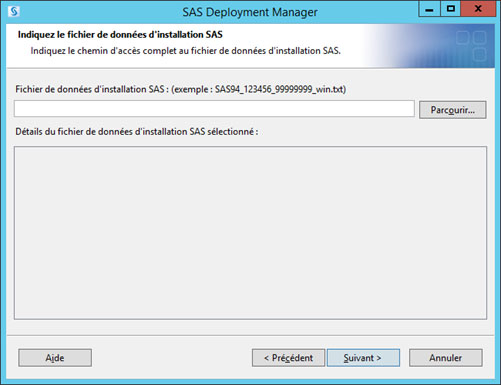This screenshot has width=501, height=385.
Task: Click the example filename text SAS94_123456_99999999_win.txt
Action: coord(279,89)
